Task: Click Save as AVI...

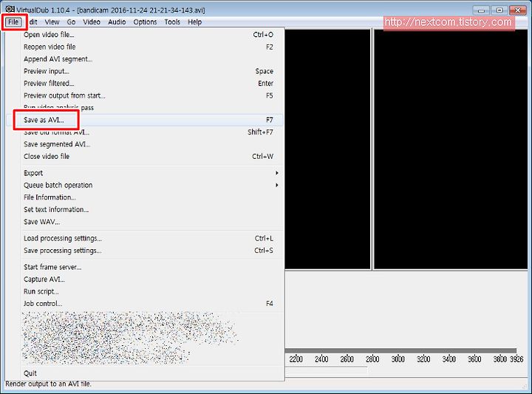Action: click(145, 120)
